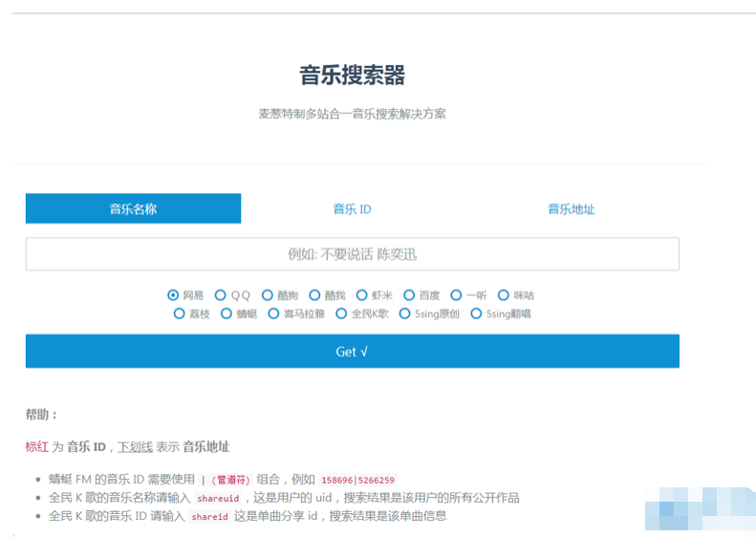Select the 喜马拉雅 radio option
This screenshot has height=537, width=756.
pos(273,313)
